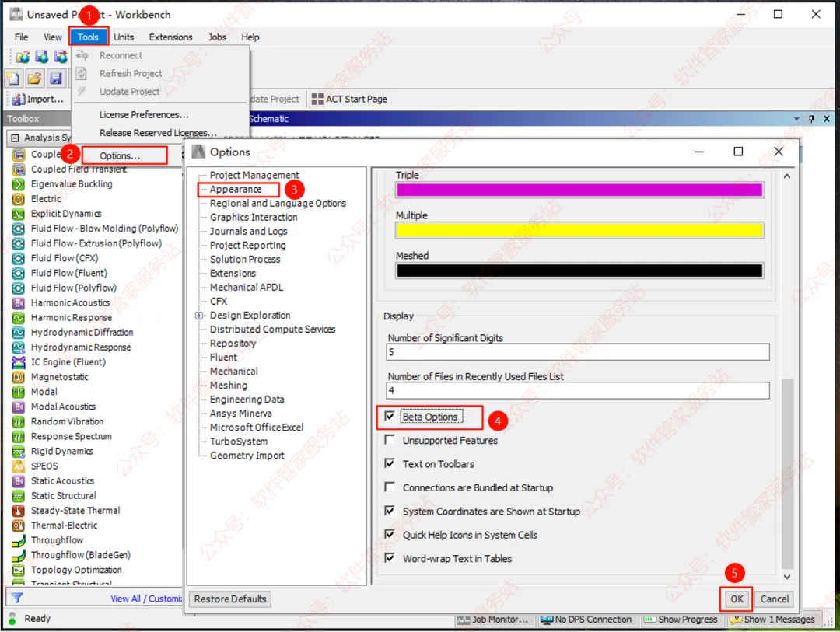Click the black Meshed color swatch

point(579,271)
